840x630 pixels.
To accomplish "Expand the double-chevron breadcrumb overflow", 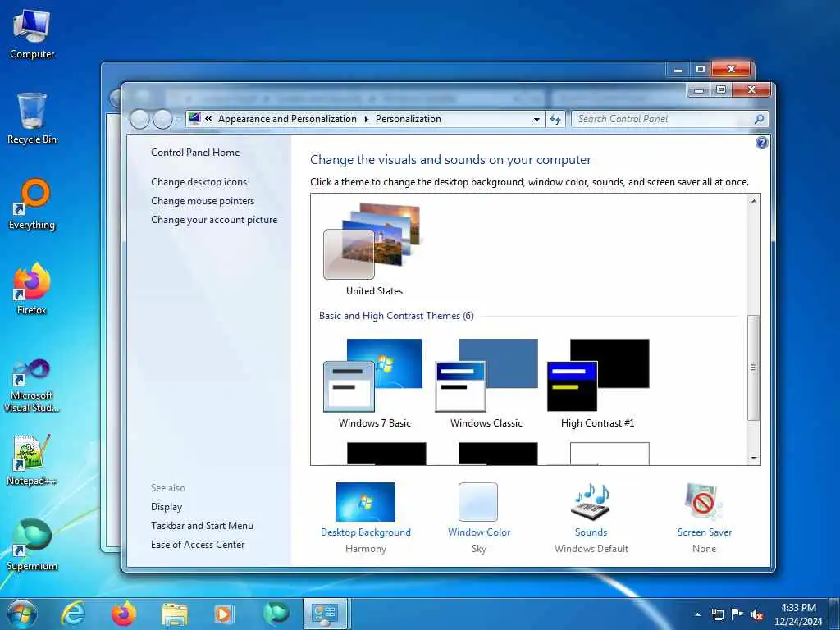I will point(208,119).
